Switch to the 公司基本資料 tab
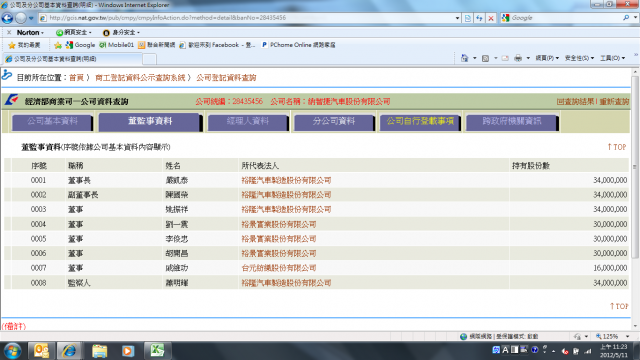 (x=52, y=122)
